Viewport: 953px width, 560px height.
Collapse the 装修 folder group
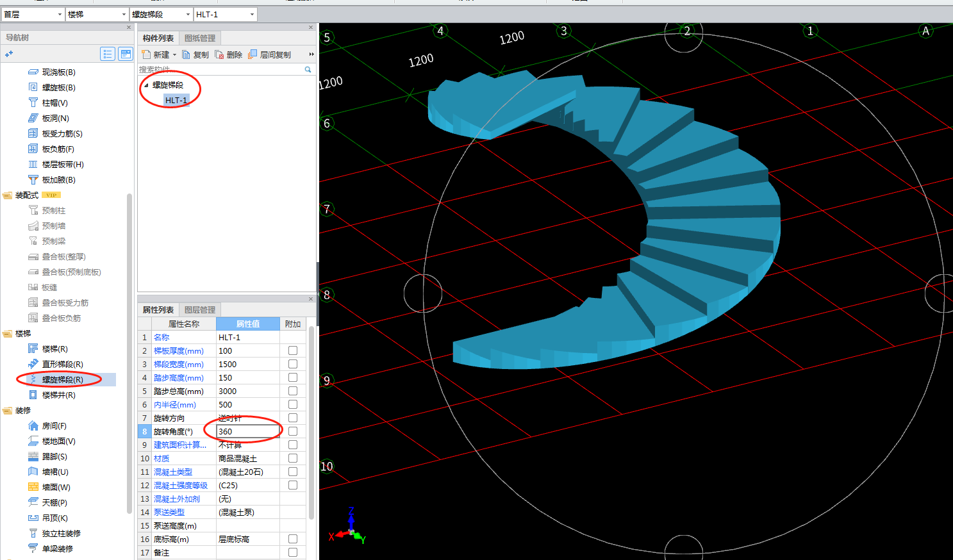click(8, 411)
